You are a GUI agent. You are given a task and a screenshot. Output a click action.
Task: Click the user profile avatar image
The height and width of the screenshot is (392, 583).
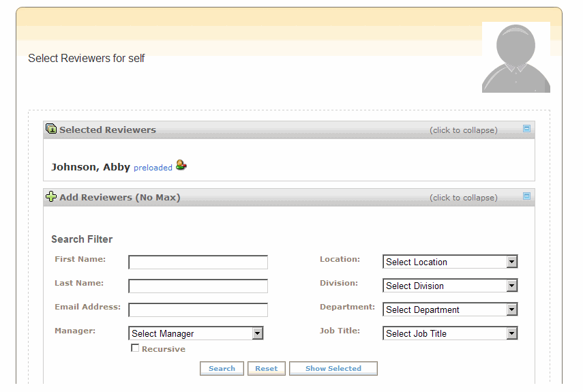(x=516, y=57)
